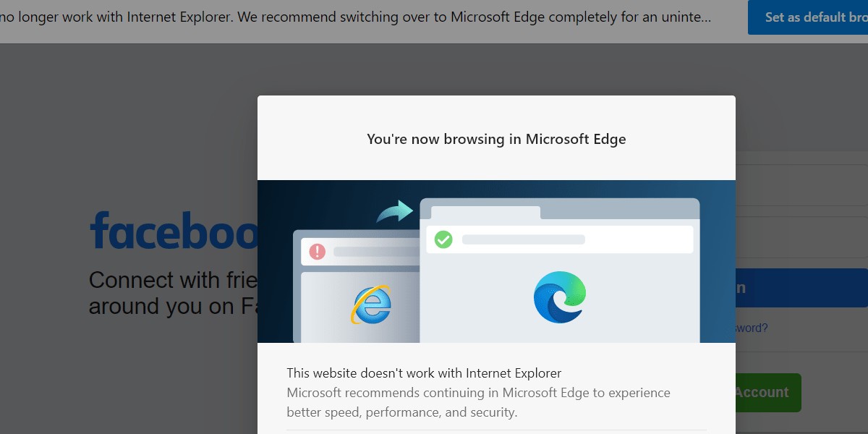Click the dialog title text about browsing in Edge
The width and height of the screenshot is (868, 434).
click(x=496, y=139)
